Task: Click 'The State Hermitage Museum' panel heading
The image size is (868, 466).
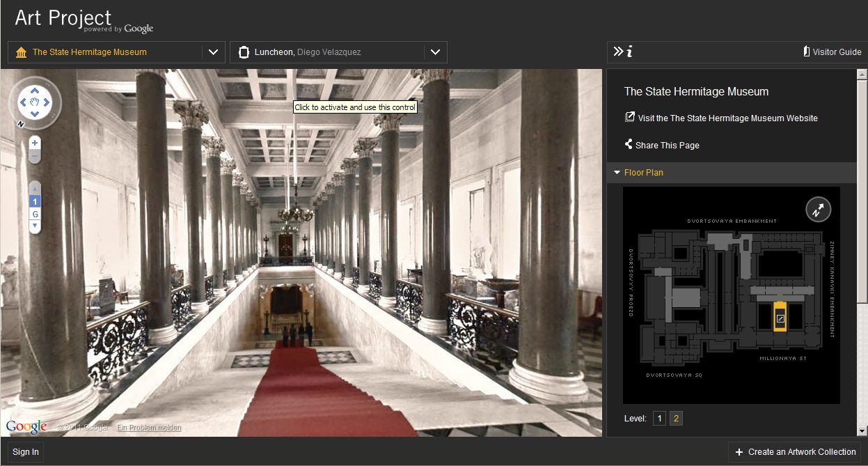Action: click(x=696, y=91)
